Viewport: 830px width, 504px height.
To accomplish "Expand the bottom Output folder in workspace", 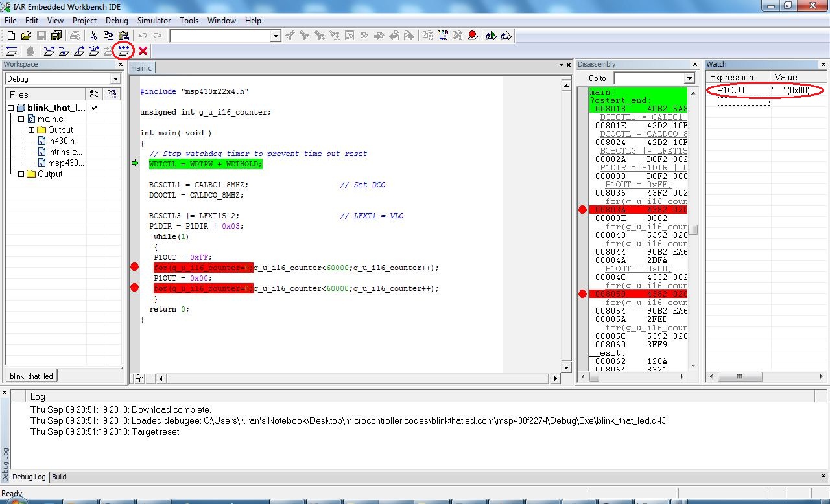I will click(x=21, y=174).
